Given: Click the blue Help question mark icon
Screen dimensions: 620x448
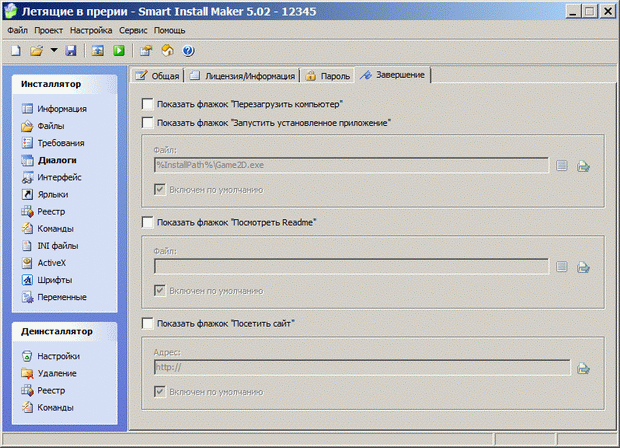Looking at the screenshot, I should [x=188, y=50].
